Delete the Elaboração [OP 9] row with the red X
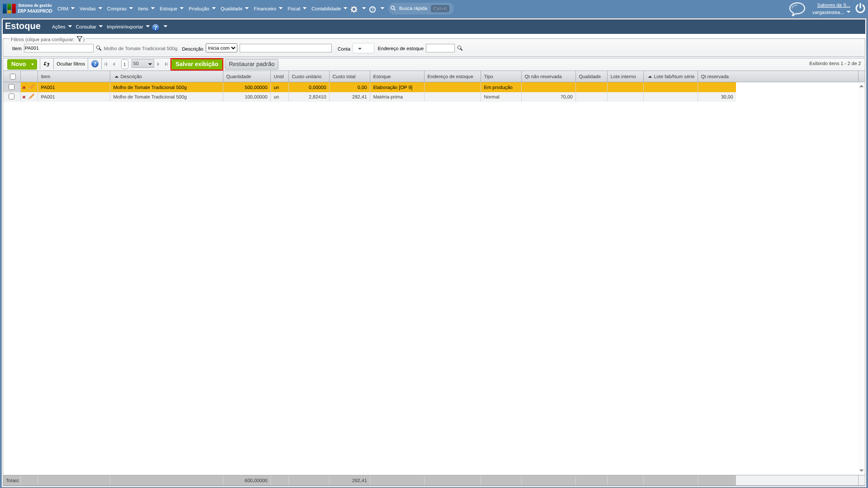 tap(24, 88)
